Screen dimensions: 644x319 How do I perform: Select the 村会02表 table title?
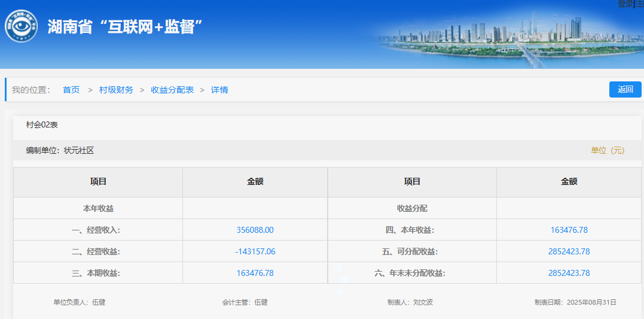coord(42,124)
